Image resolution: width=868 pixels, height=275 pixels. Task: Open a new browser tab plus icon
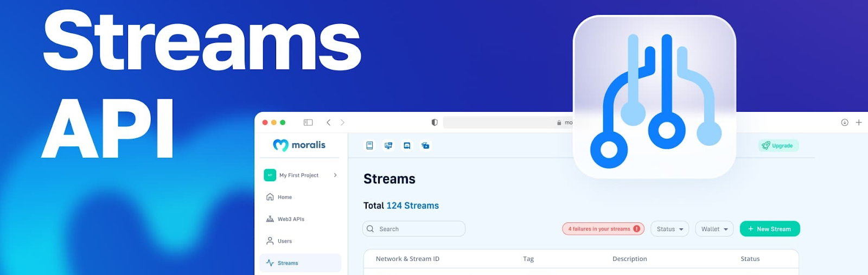tap(859, 123)
